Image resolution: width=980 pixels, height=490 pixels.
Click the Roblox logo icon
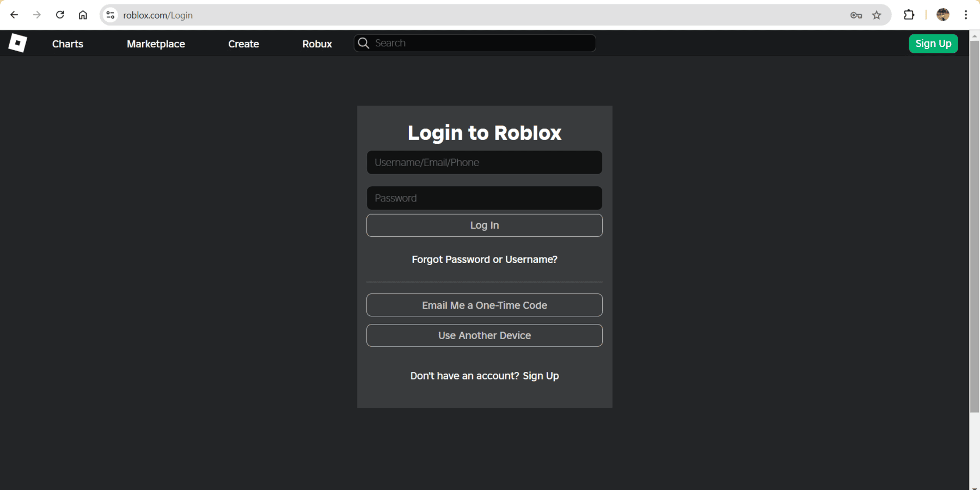tap(17, 43)
